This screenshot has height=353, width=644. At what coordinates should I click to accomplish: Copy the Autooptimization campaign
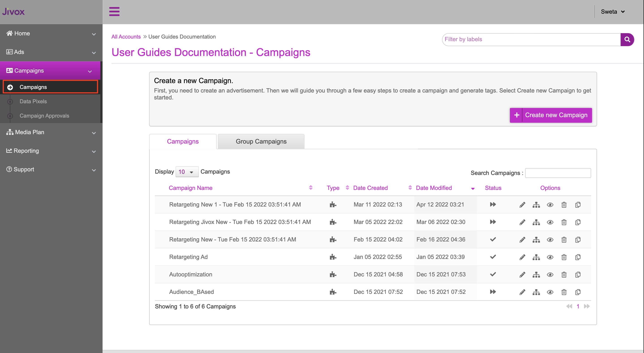click(x=578, y=275)
